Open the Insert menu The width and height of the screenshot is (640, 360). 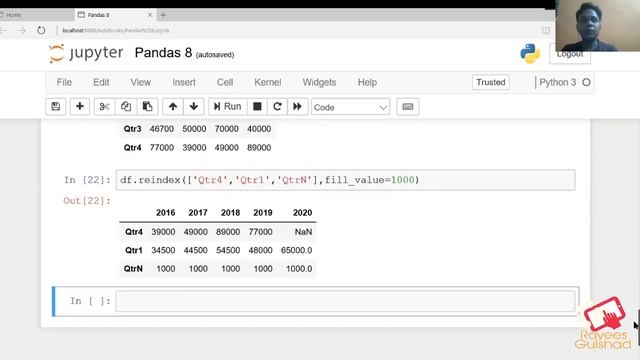pyautogui.click(x=184, y=82)
